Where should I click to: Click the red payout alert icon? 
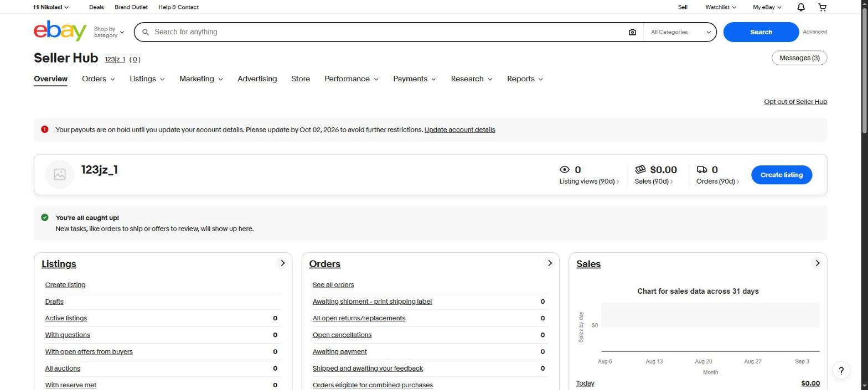(x=45, y=129)
